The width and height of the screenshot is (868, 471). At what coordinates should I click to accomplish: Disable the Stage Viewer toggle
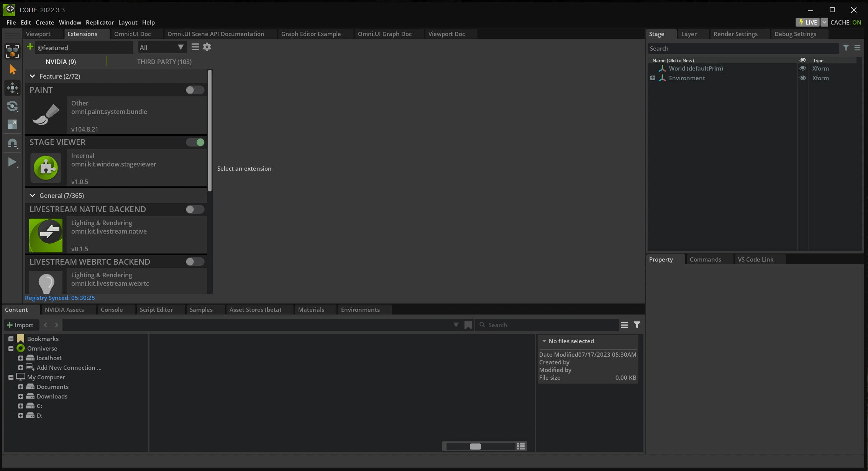point(195,142)
